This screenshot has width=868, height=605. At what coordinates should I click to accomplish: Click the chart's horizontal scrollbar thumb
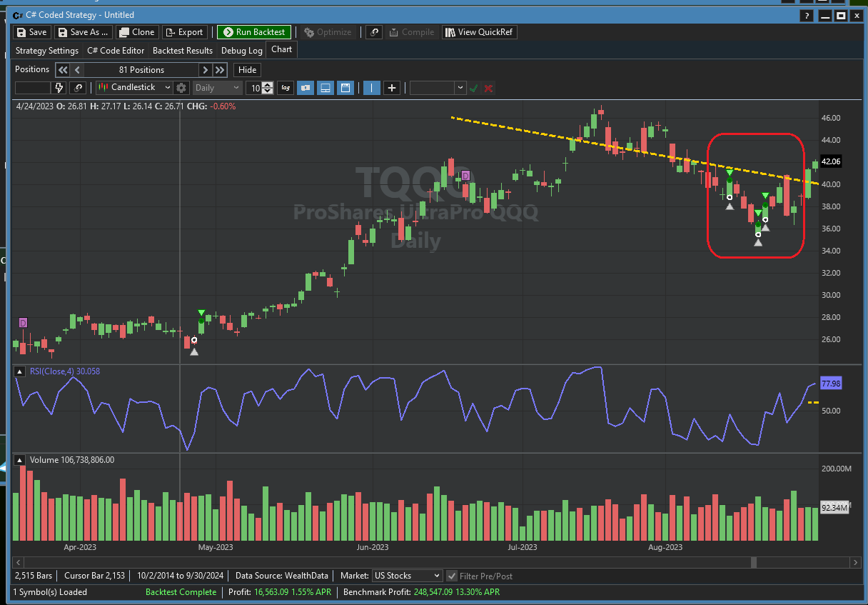coord(755,562)
